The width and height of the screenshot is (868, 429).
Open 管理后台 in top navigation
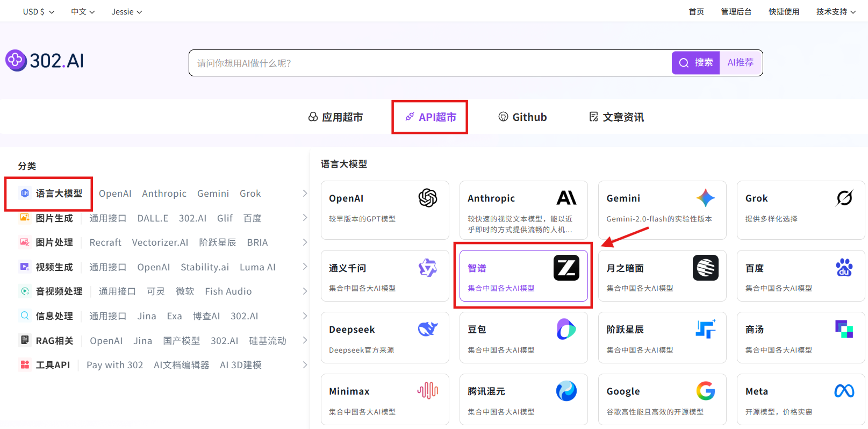pyautogui.click(x=736, y=12)
